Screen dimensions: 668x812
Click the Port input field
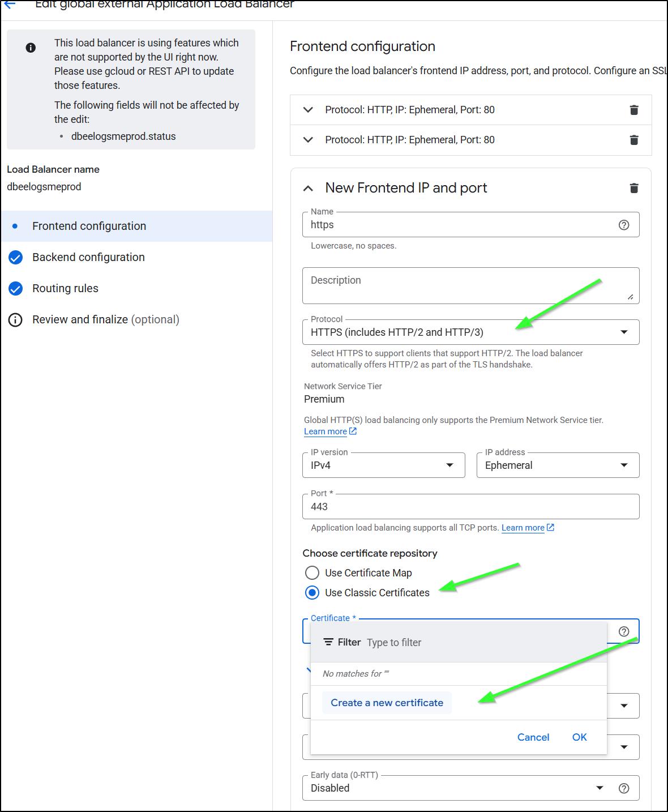click(x=470, y=507)
